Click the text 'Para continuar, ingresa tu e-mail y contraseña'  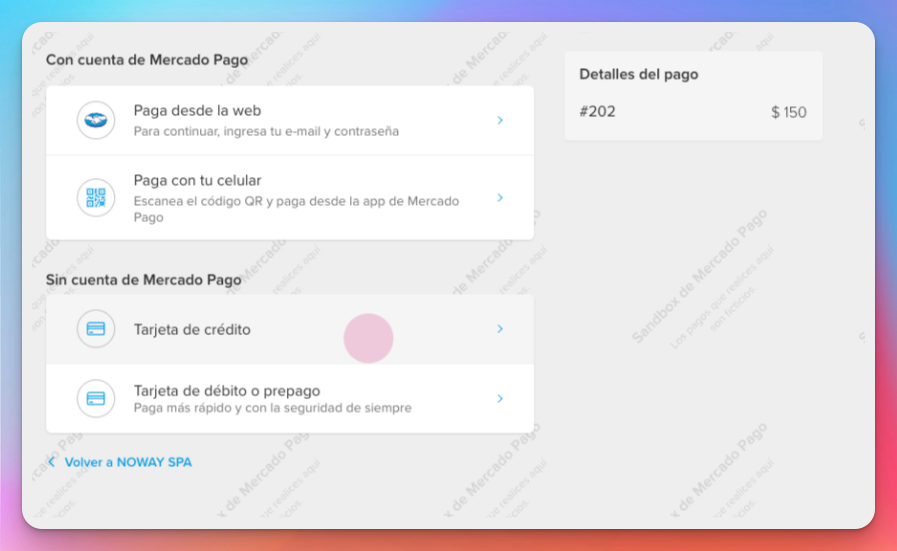click(267, 131)
